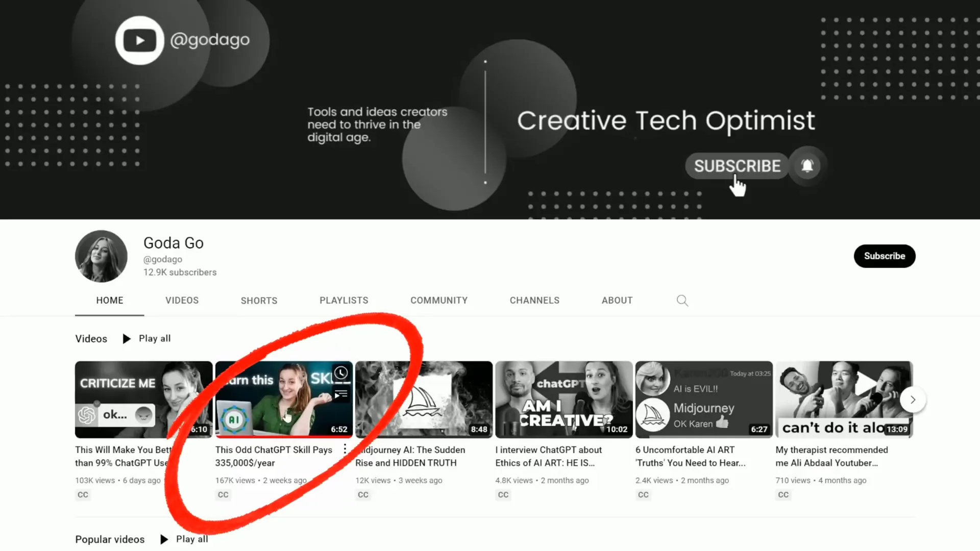The width and height of the screenshot is (980, 551).
Task: Click CC badge under the therapist video
Action: click(783, 495)
